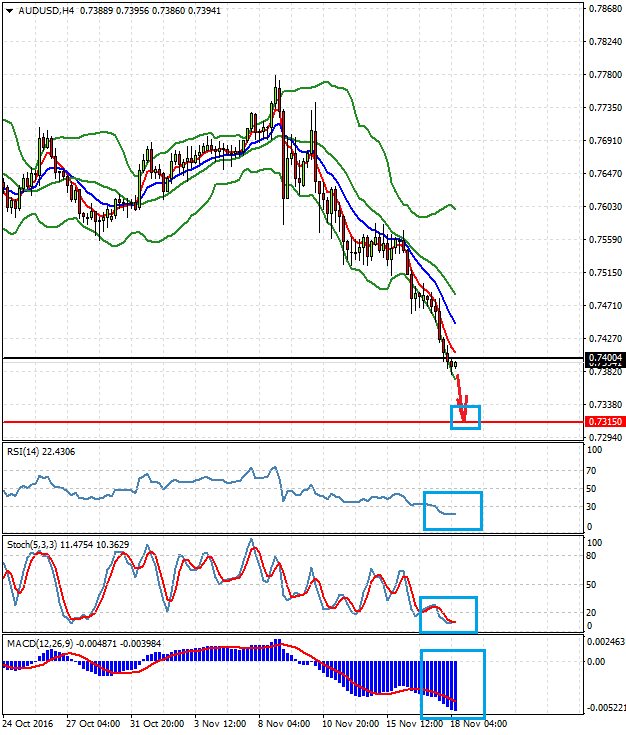
Task: Select the blue highlight box in RSI panel
Action: click(x=452, y=511)
